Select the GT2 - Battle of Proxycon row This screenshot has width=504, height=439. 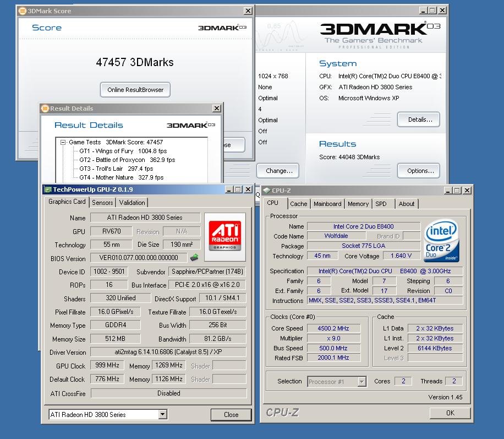(x=127, y=160)
